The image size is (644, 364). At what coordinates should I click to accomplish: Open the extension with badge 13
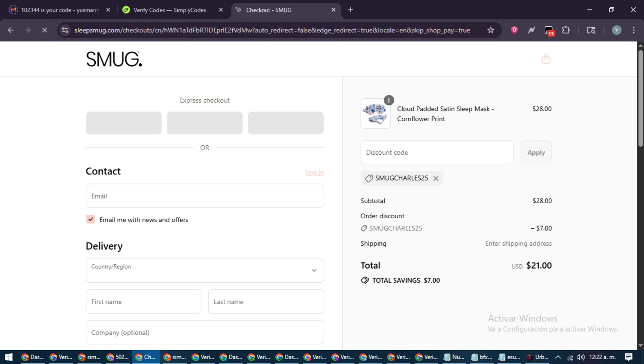coord(549,31)
